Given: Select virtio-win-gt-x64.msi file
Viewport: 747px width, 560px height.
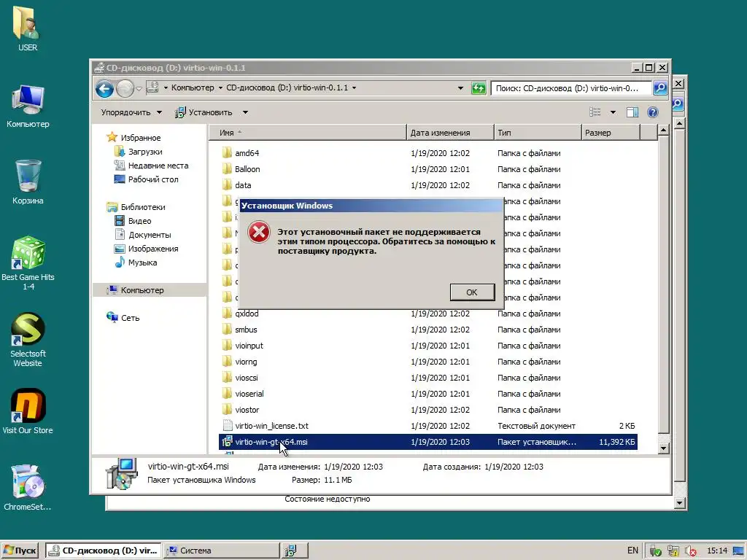Looking at the screenshot, I should (427, 442).
